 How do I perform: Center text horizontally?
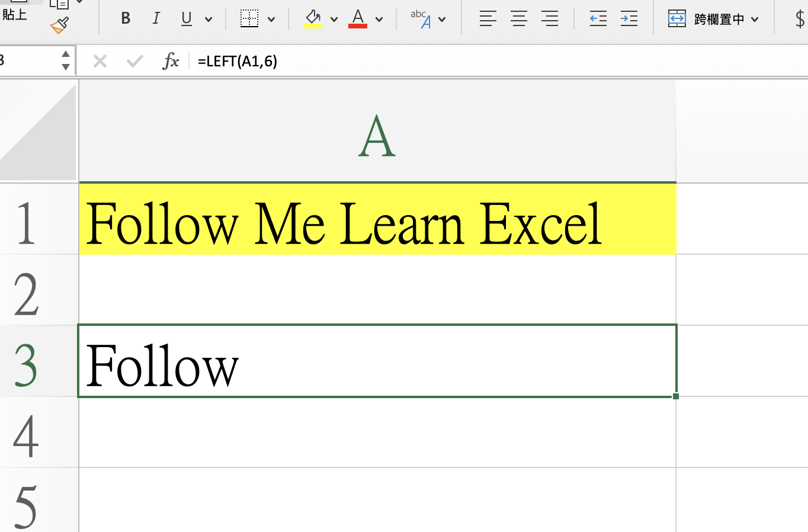tap(519, 19)
